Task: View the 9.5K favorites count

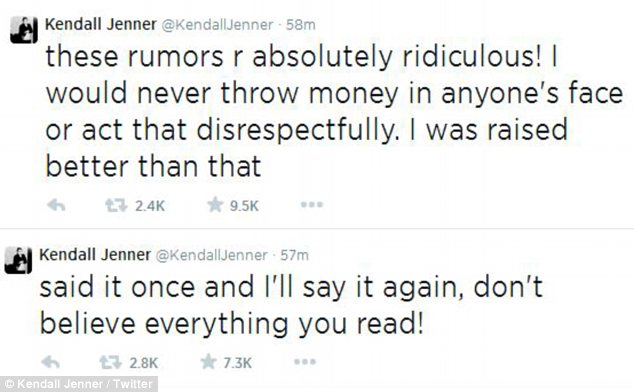Action: click(244, 206)
